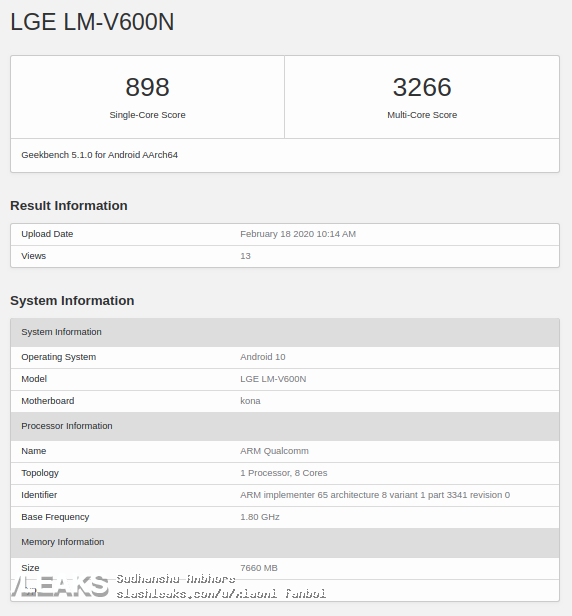Click the Processor Information header row
Image resolution: width=572 pixels, height=616 pixels.
click(x=285, y=426)
